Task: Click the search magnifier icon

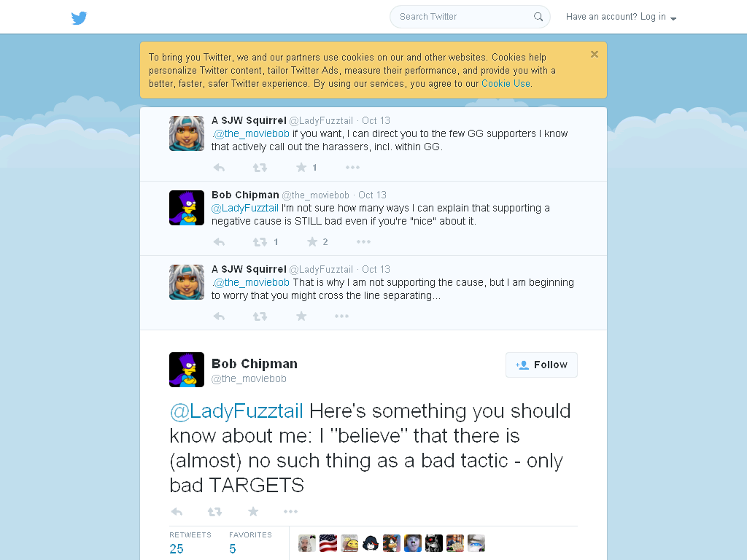Action: (x=538, y=17)
